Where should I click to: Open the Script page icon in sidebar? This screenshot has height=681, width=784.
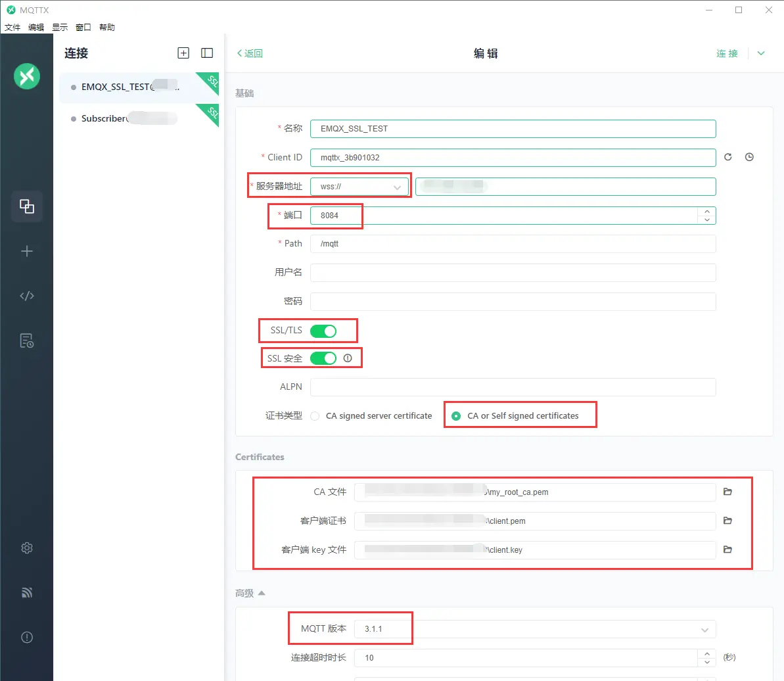coord(27,296)
